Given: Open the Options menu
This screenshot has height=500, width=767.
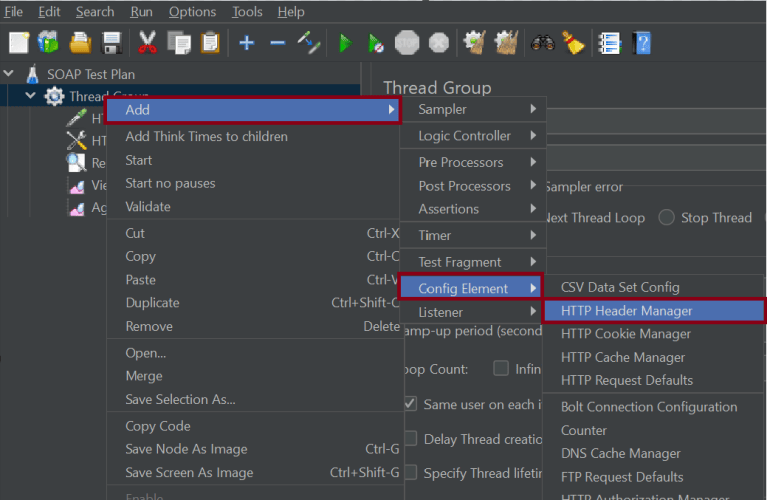Looking at the screenshot, I should pyautogui.click(x=192, y=12).
